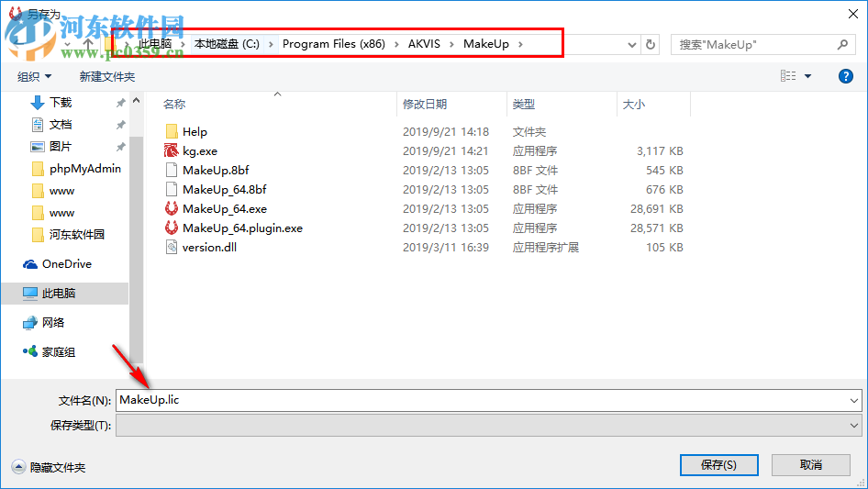Screen dimensions: 868x489
Task: Go up one folder level arrow
Action: click(x=88, y=44)
